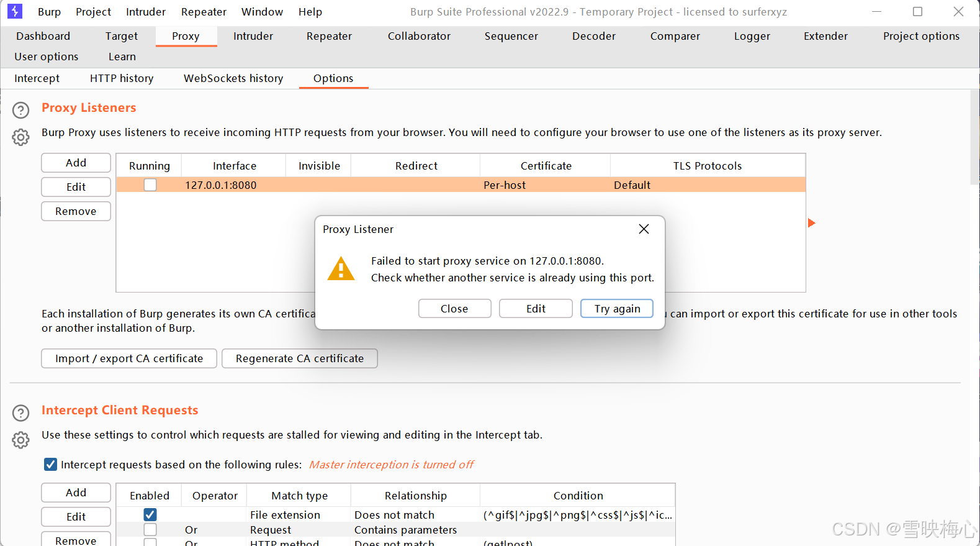The width and height of the screenshot is (980, 546).
Task: Select the 127.0.0.1:8080 interface cell
Action: coord(233,185)
